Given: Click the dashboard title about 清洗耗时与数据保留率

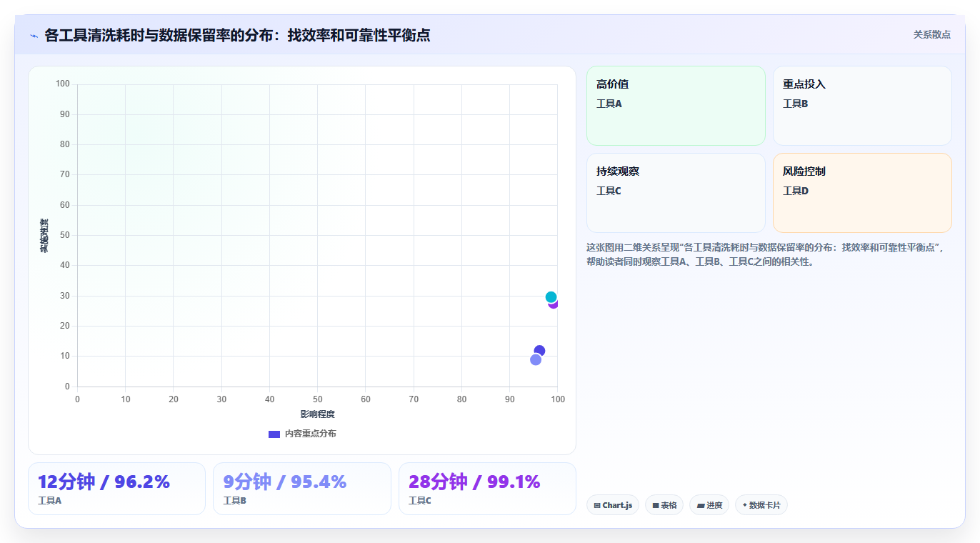Looking at the screenshot, I should point(237,35).
